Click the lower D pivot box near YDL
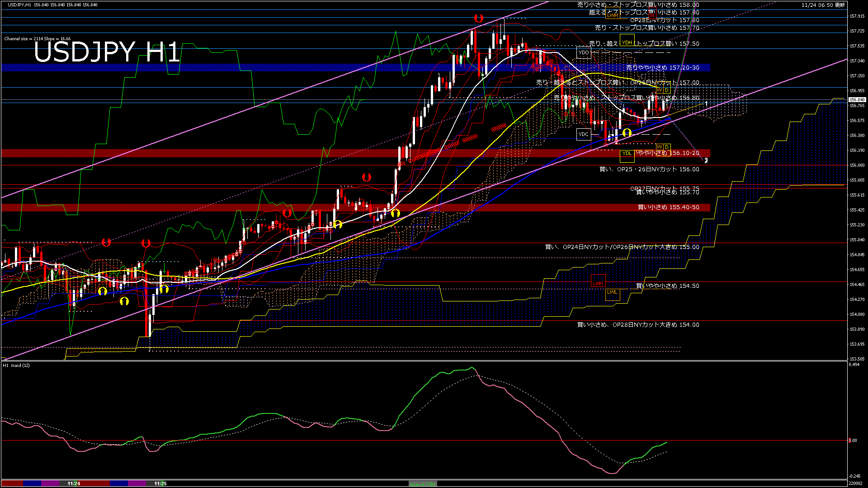The height and width of the screenshot is (488, 868). coord(667,147)
